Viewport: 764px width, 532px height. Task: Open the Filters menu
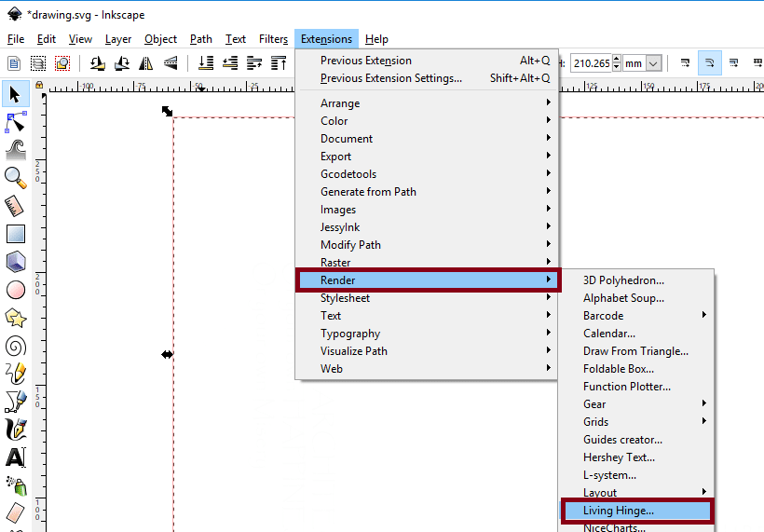pyautogui.click(x=273, y=39)
